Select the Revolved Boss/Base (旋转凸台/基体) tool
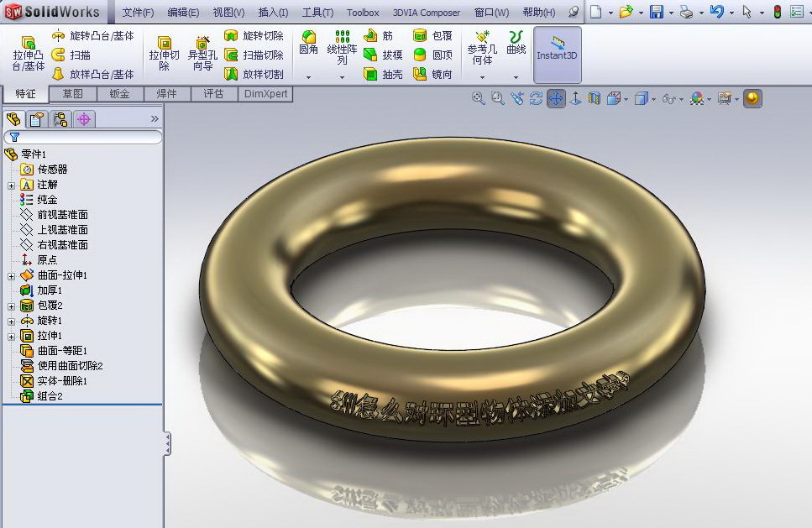This screenshot has height=528, width=812. [x=93, y=36]
